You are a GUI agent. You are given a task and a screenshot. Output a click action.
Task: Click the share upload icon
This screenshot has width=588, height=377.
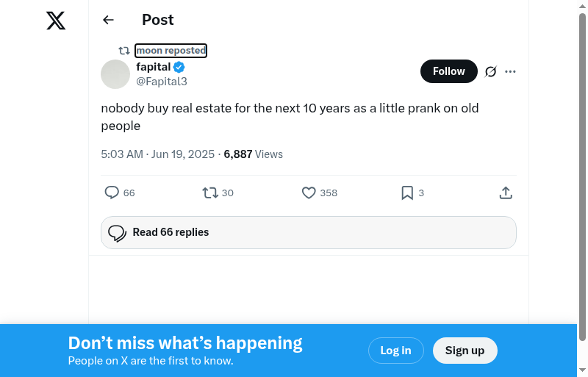[x=506, y=193]
